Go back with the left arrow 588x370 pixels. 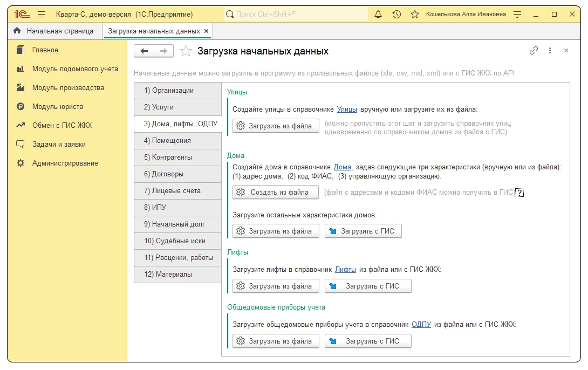(x=144, y=51)
